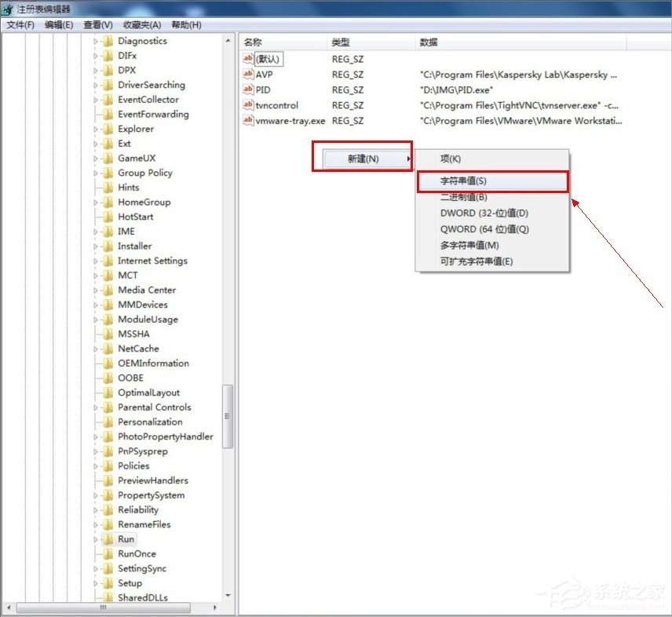Expand the Parental Controls node
672x617 pixels.
[96, 407]
